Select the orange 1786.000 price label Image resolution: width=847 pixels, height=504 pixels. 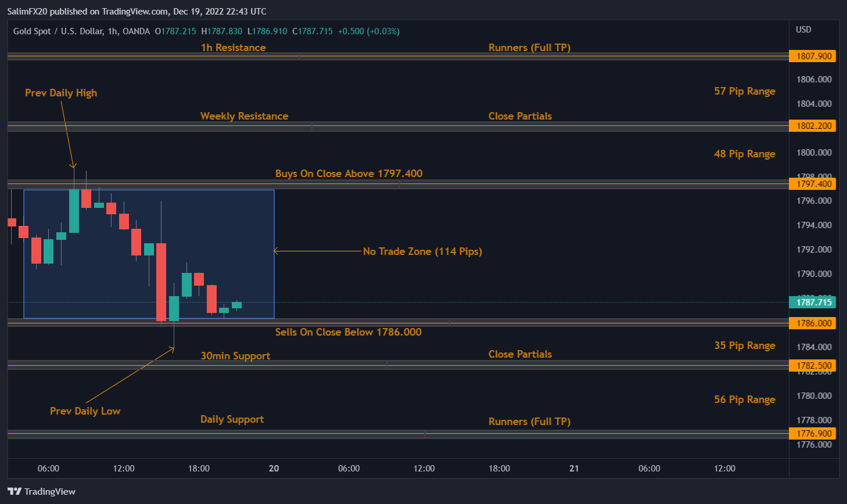click(x=813, y=323)
